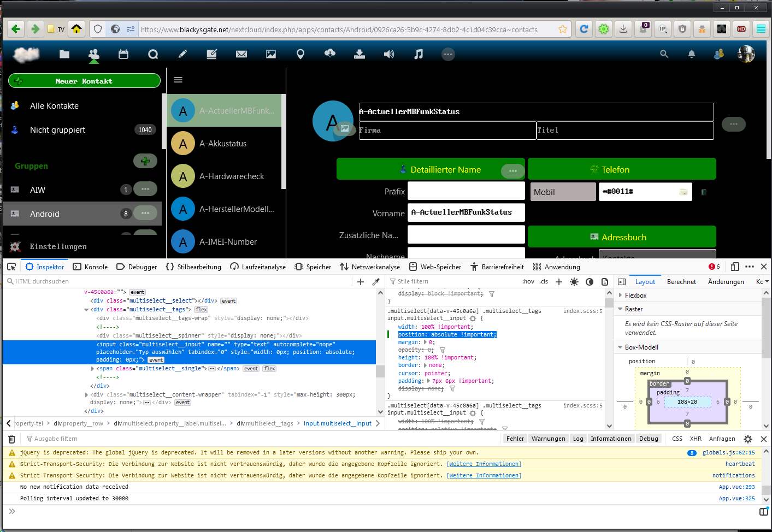Viewport: 772px width, 532px height.
Task: Click the Firma input field
Action: tap(447, 131)
